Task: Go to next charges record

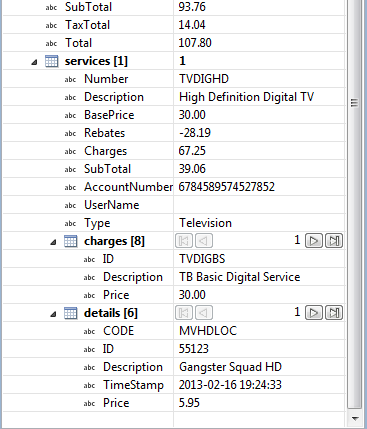Action: pos(314,241)
